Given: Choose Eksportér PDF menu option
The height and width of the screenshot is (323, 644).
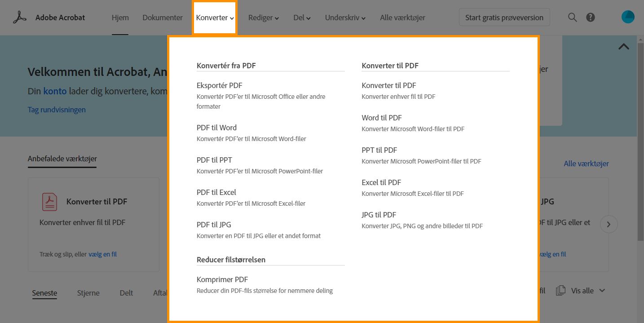Looking at the screenshot, I should 219,85.
